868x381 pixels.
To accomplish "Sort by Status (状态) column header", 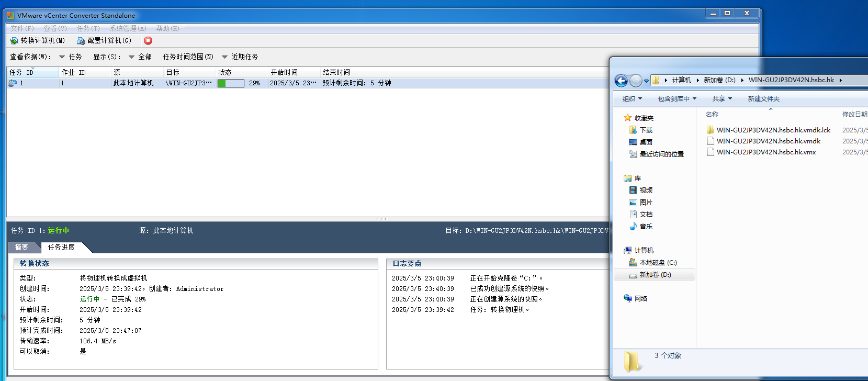I will tap(242, 72).
